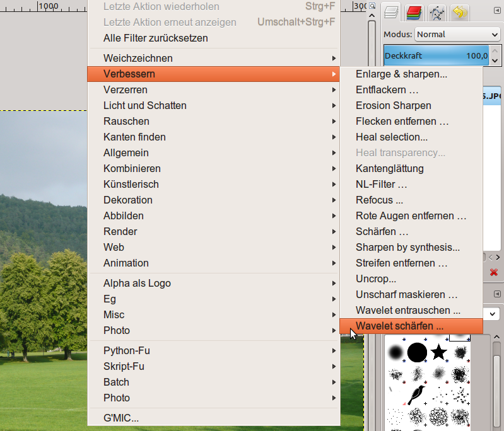Expand the Dekoration submenu

coord(213,200)
